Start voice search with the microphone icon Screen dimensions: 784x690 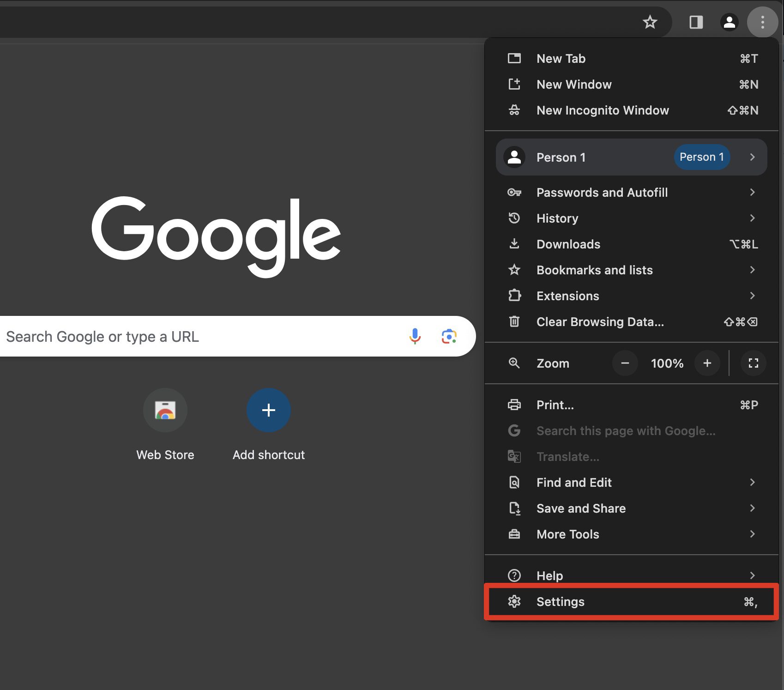[x=415, y=336]
